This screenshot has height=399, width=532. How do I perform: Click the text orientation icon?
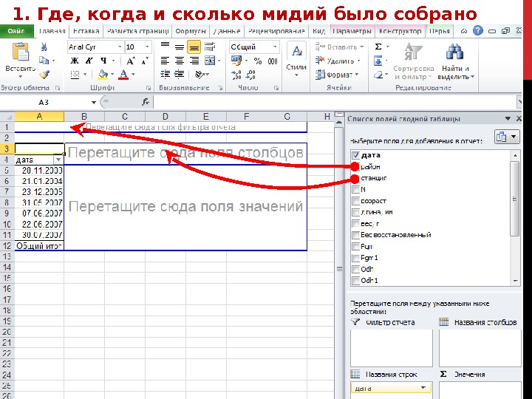click(x=199, y=75)
